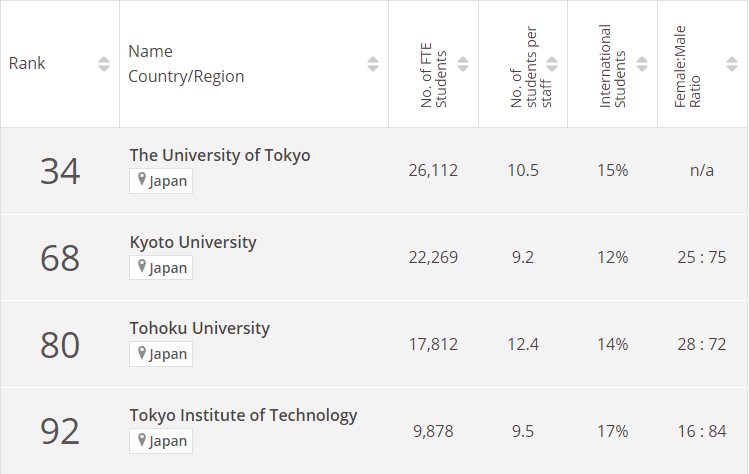This screenshot has height=474, width=749.
Task: Click location pin beside Tokyo's Japan tag
Action: (x=143, y=181)
